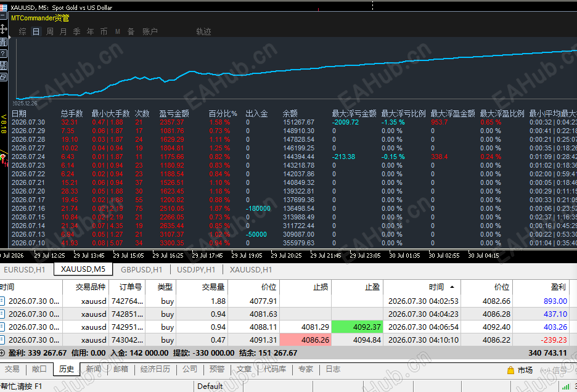
Task: Click the icon above the question mark
Action: (x=3, y=42)
